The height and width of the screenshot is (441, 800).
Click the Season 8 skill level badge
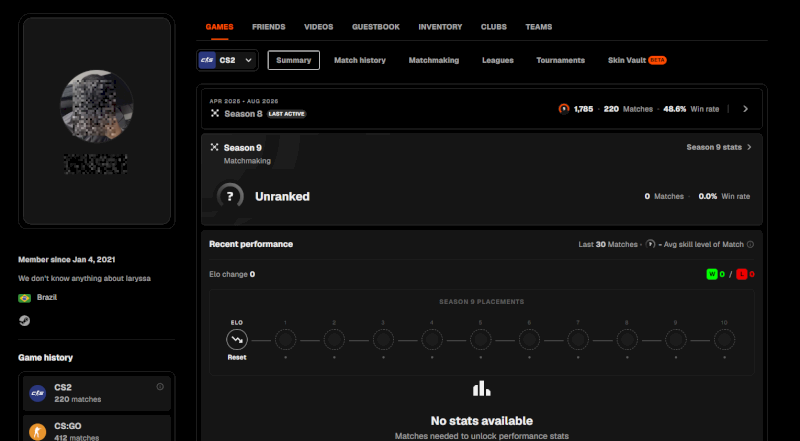[564, 109]
